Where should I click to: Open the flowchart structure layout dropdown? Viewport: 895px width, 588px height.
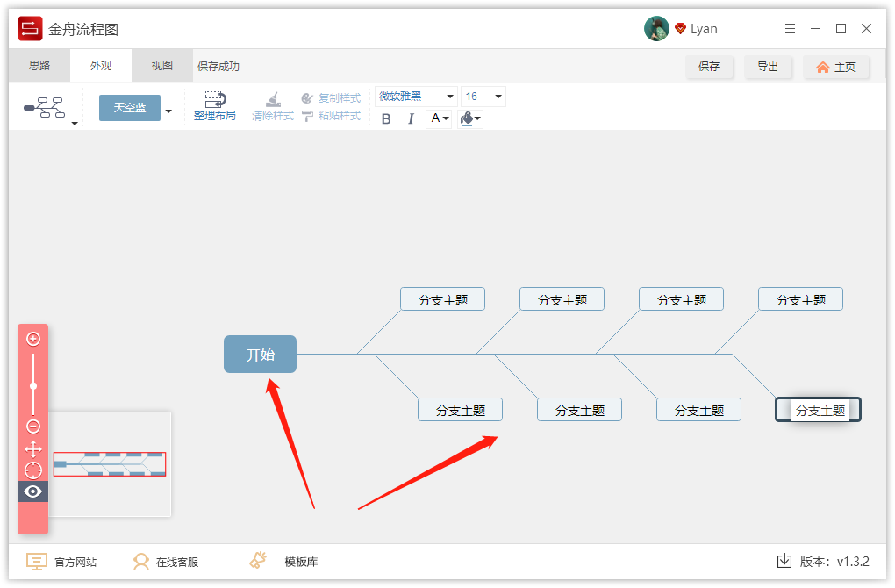coord(74,123)
